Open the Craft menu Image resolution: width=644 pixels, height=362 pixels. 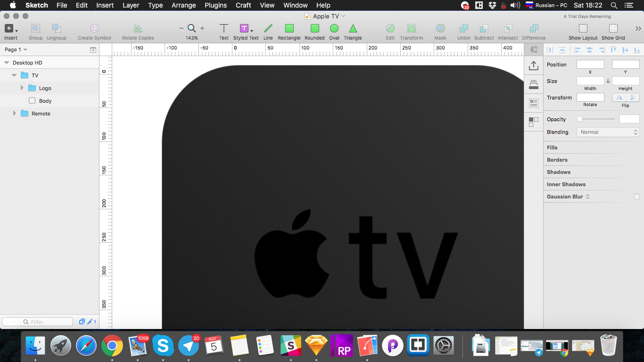(x=243, y=5)
